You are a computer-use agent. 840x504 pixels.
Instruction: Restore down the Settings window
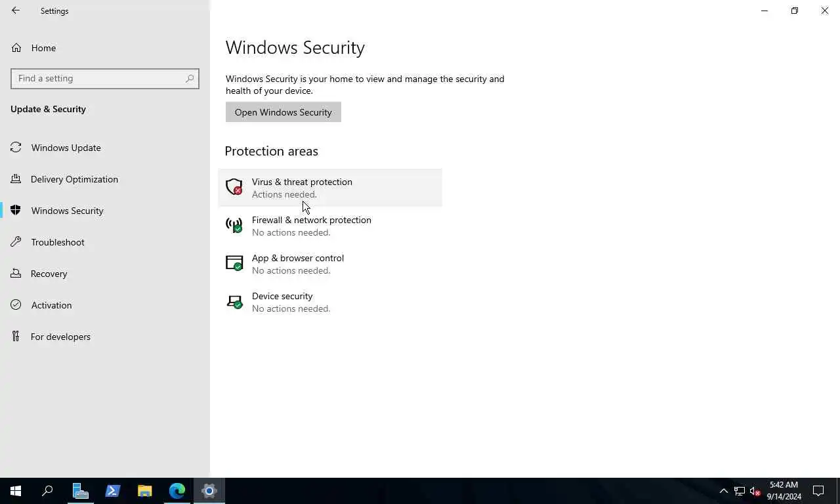pos(795,10)
